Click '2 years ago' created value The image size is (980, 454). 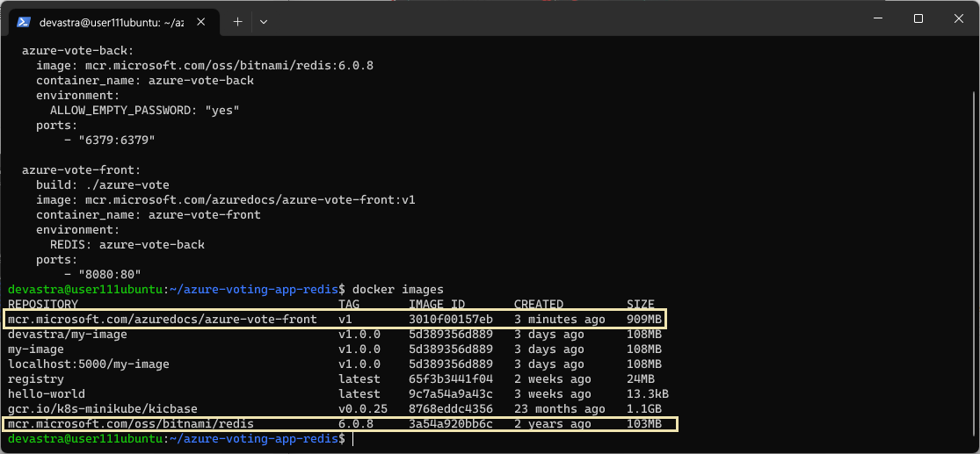click(x=553, y=425)
